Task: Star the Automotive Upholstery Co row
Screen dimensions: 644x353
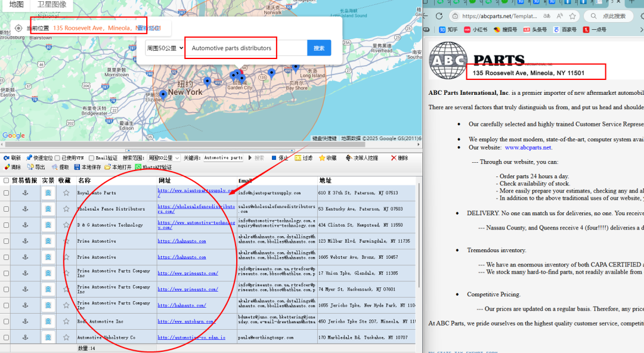Action: [66, 337]
